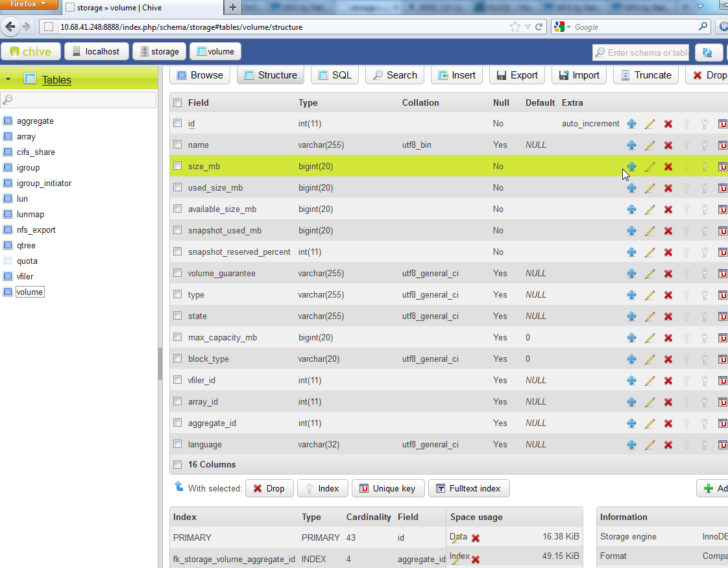Edit available_size_mb column with pencil icon

click(x=650, y=209)
